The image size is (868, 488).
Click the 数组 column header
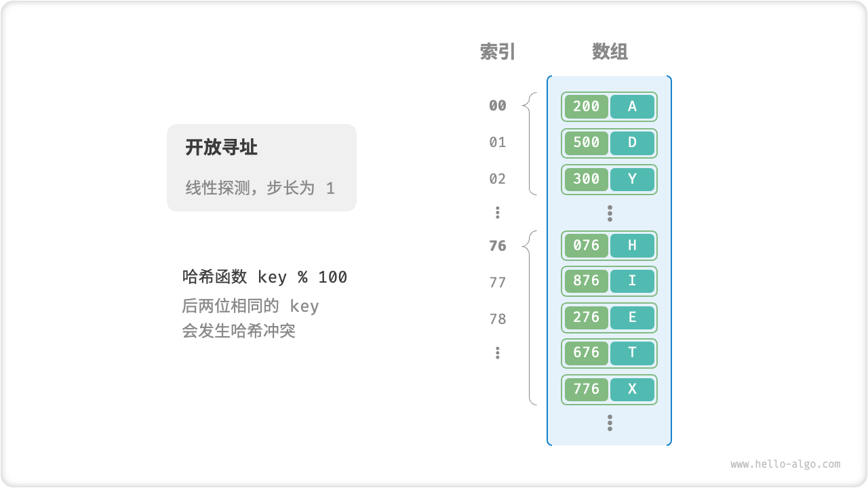click(610, 52)
